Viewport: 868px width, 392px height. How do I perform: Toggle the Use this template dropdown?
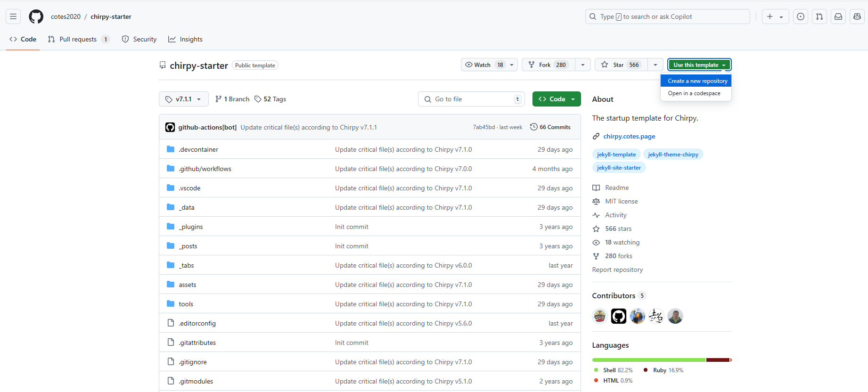(x=699, y=65)
